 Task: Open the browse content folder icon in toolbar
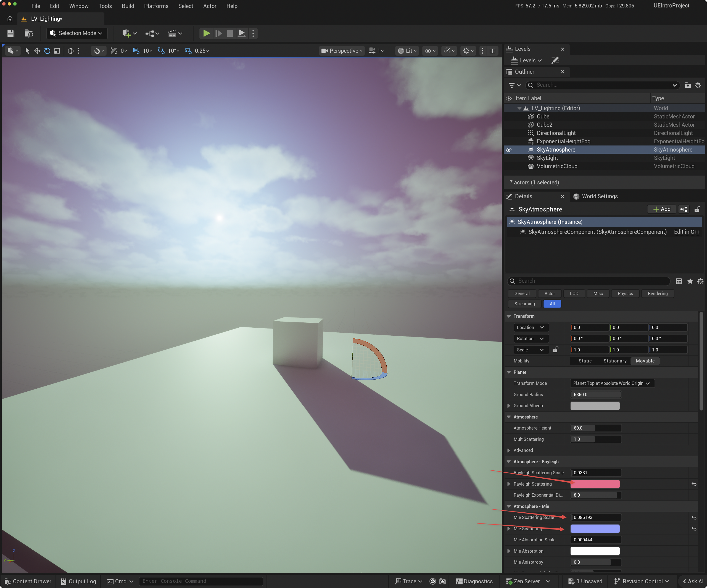pos(29,33)
